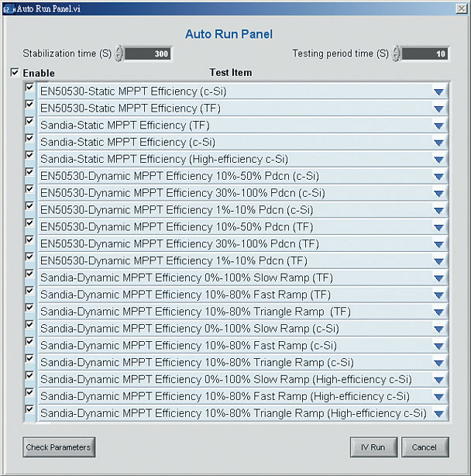Open EN50530-Dynamic 30%-100% Pdcn (TF) dropdown arrow
This screenshot has height=476, width=471.
(x=439, y=244)
